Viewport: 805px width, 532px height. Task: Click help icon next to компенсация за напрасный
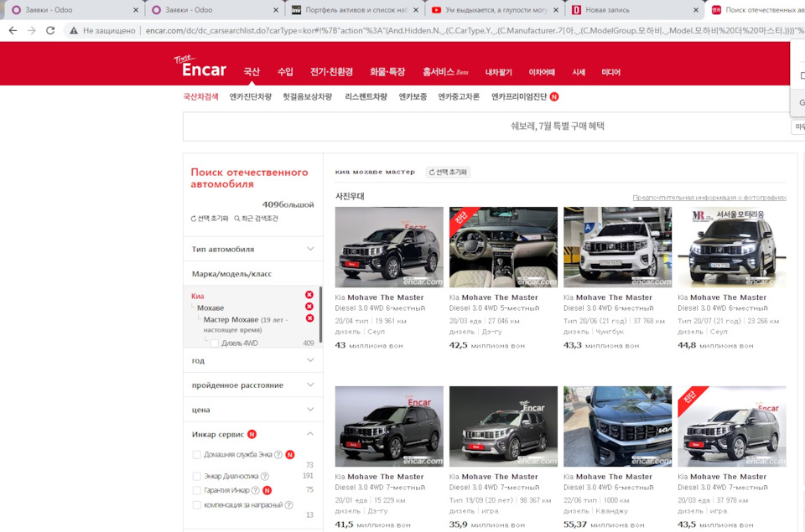[x=289, y=505]
